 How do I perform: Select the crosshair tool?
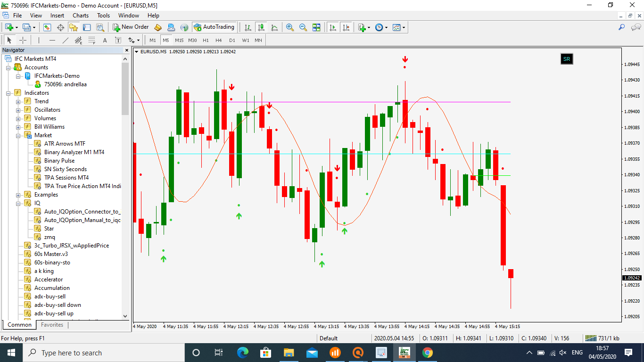click(x=23, y=40)
